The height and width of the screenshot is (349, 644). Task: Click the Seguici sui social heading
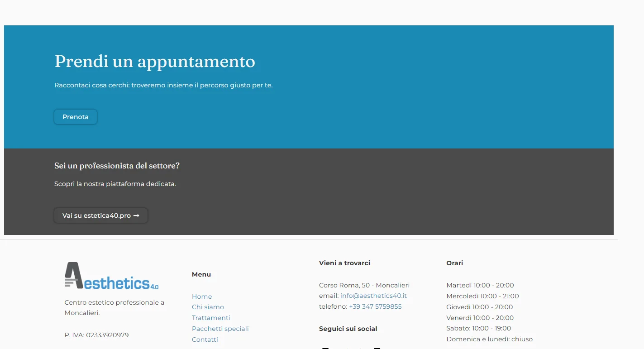pos(348,329)
